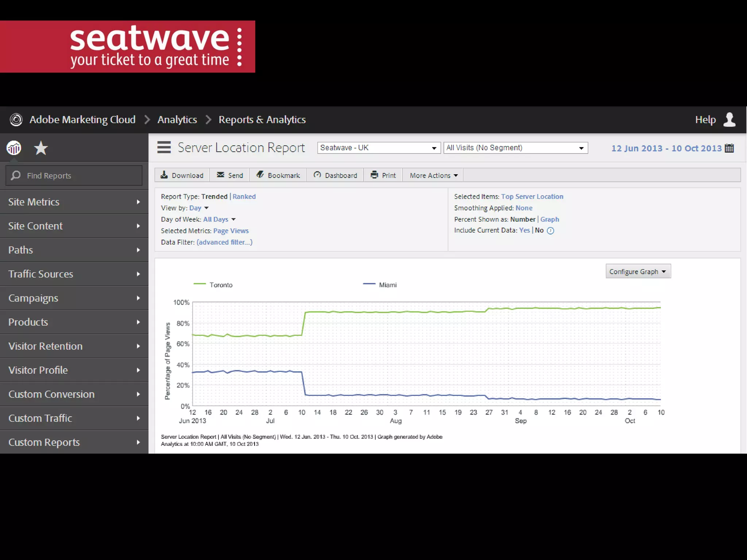Click the info icon next to Include Current Data
747x560 pixels.
coord(550,230)
